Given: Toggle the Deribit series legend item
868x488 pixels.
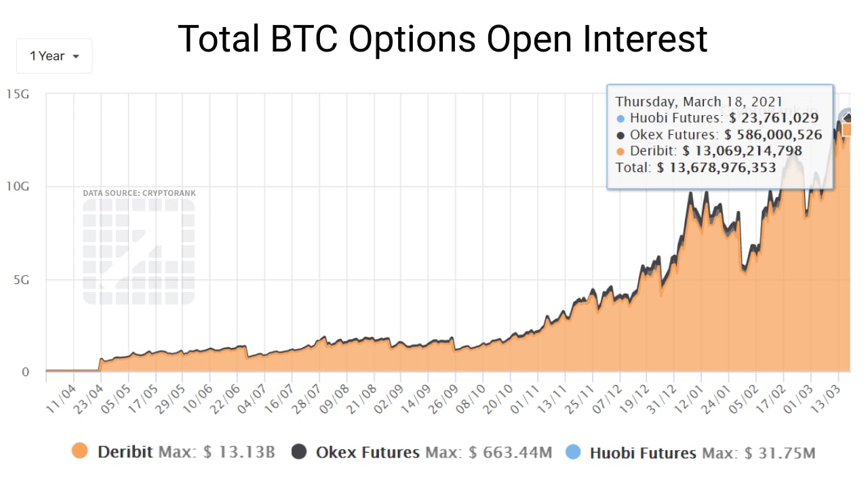Looking at the screenshot, I should pos(125,452).
